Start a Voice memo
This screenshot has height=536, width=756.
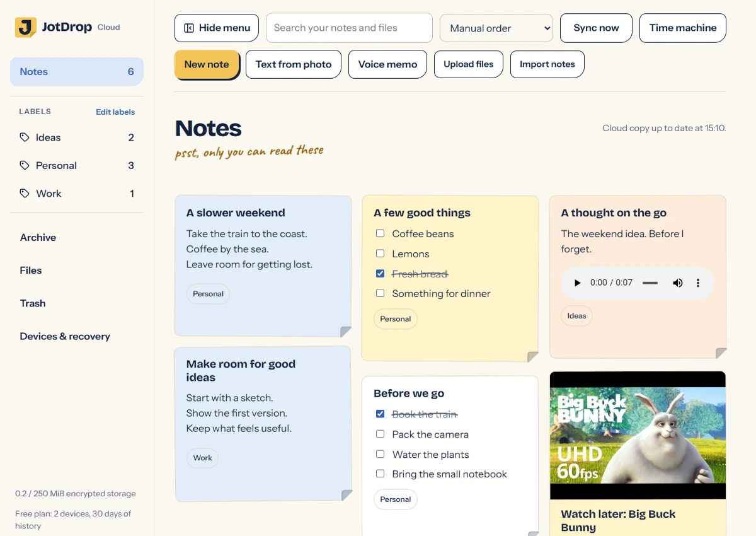coord(387,64)
